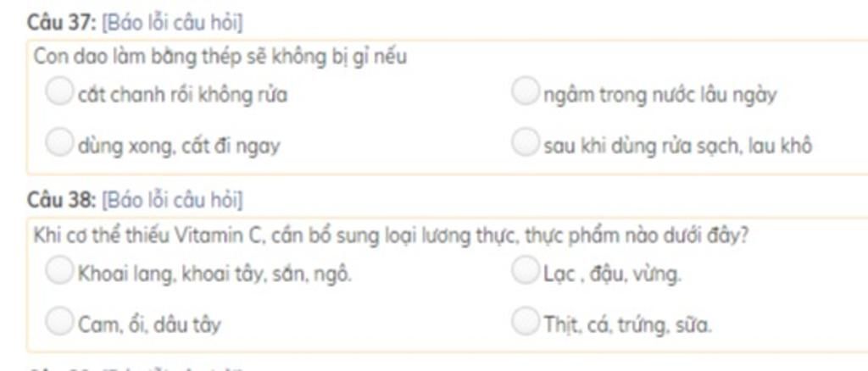
Task: Open 'Báo lỗi câu hỏi' link for Câu 38
Action: pyautogui.click(x=173, y=201)
